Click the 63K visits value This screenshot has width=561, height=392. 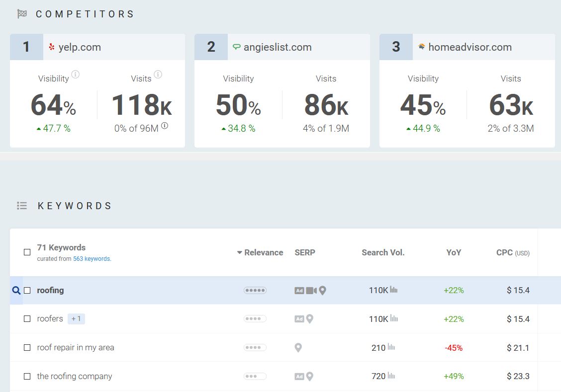511,105
